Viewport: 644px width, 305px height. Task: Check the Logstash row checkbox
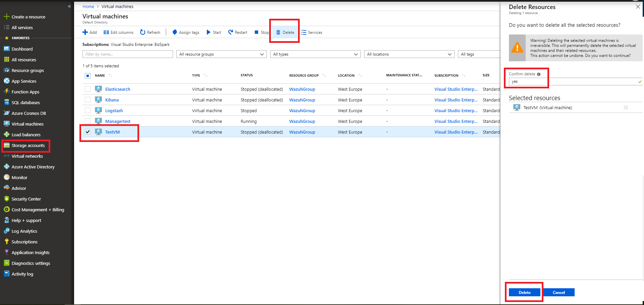click(x=87, y=110)
